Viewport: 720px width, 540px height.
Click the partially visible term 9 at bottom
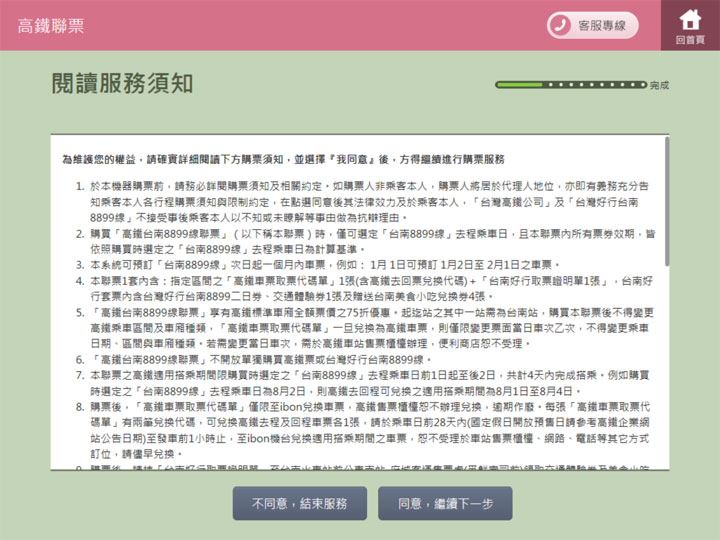pyautogui.click(x=360, y=466)
